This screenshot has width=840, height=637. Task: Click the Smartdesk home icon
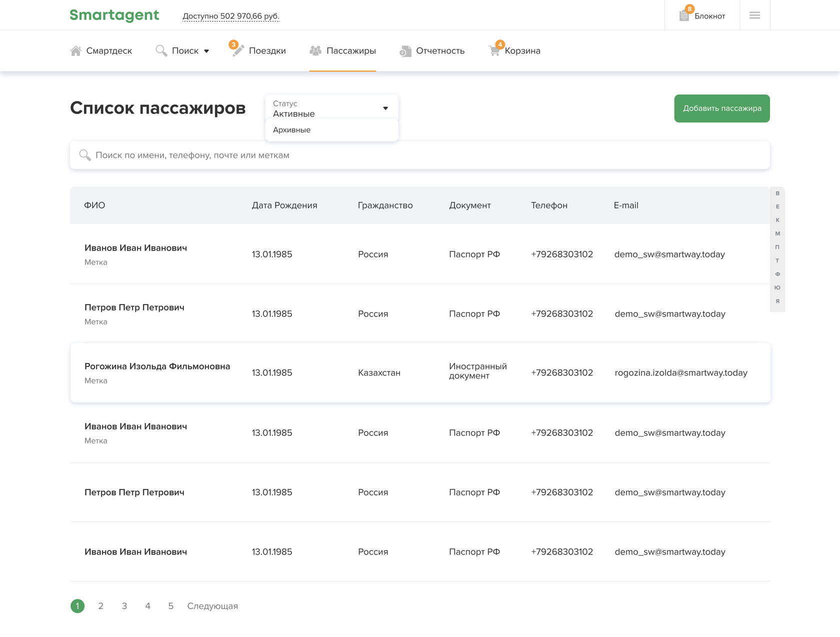[76, 51]
